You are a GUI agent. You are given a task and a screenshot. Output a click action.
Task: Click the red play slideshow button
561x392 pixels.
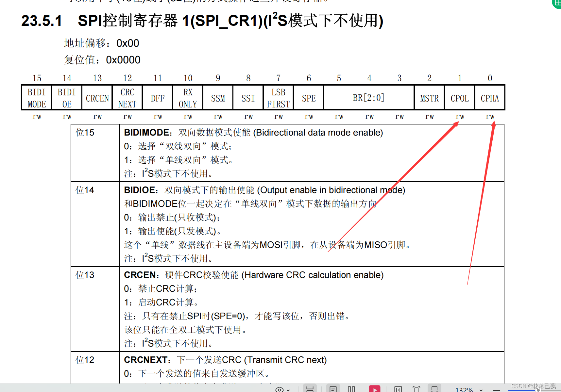375,389
